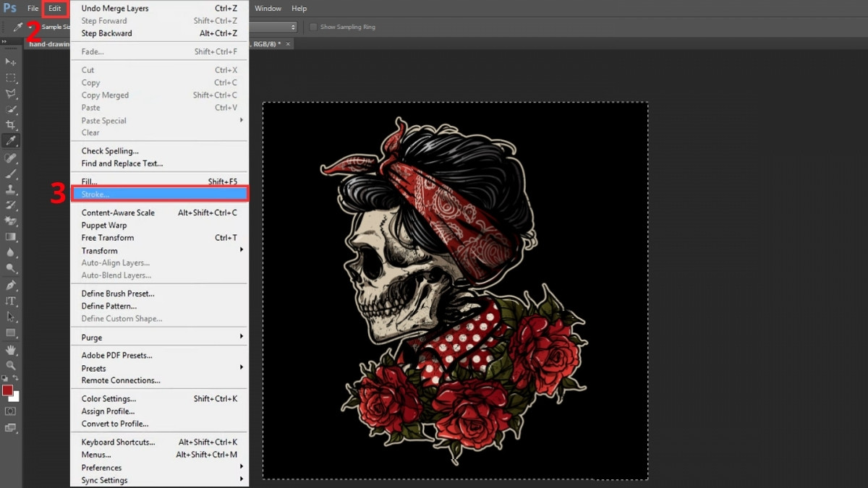Click the white background color swatch
The width and height of the screenshot is (868, 488).
point(14,396)
